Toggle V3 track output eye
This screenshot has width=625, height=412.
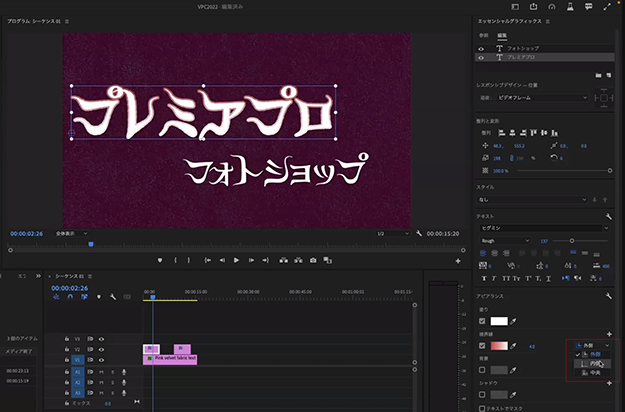pyautogui.click(x=102, y=339)
